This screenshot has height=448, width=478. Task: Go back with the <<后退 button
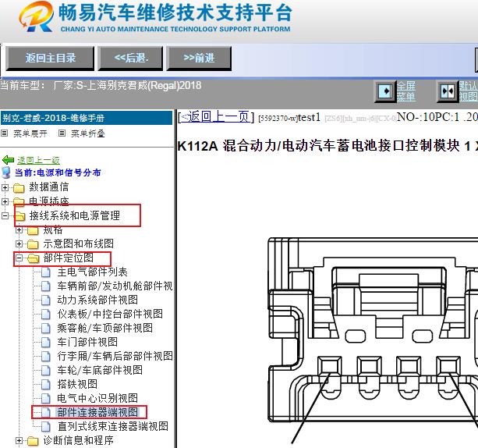point(130,58)
